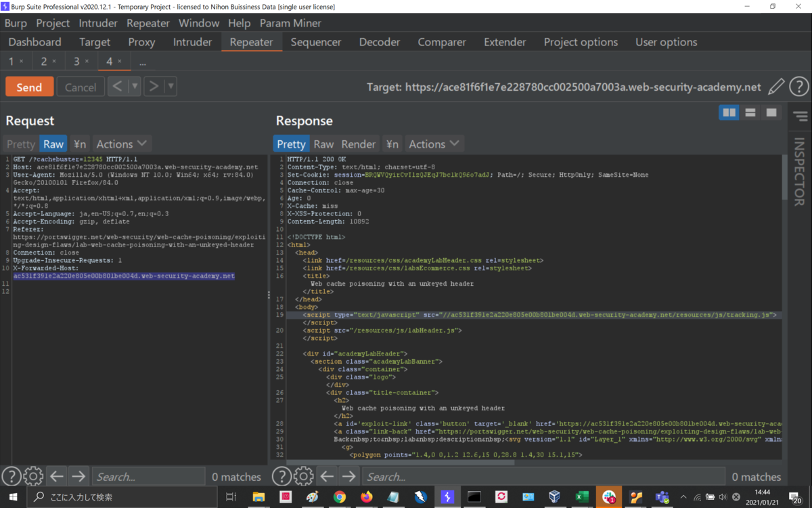Open the forward-history dropdown arrow
The image size is (812, 508).
pos(171,86)
